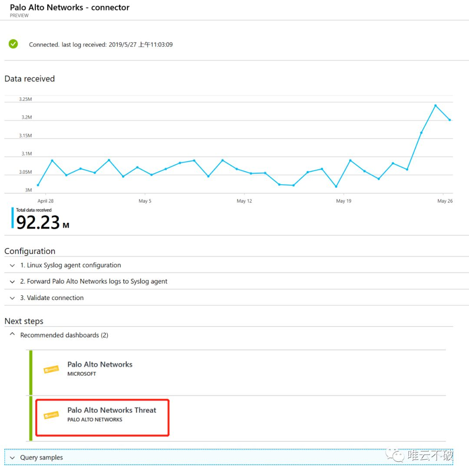The width and height of the screenshot is (469, 476).
Task: Click the Recommended dashboards (2) label
Action: click(64, 335)
